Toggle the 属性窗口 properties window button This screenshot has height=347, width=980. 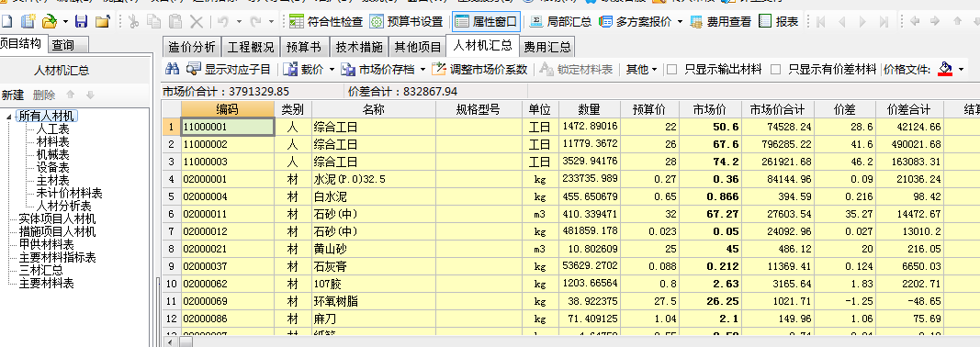[x=486, y=22]
